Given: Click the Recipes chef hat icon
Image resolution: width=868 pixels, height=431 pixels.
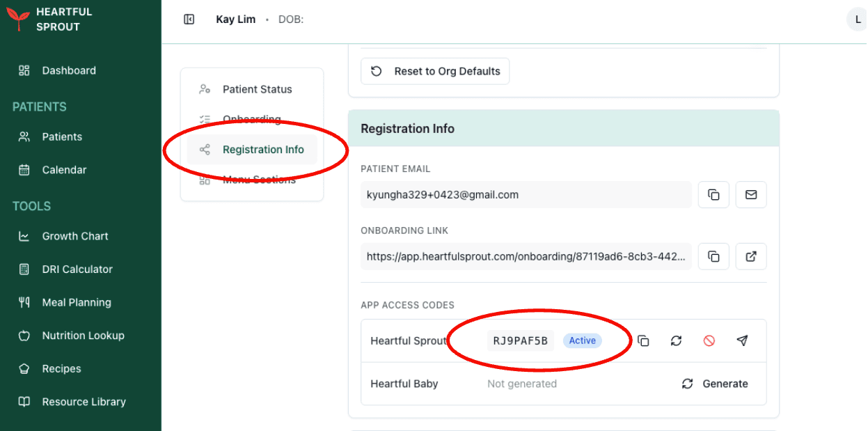Looking at the screenshot, I should (x=24, y=368).
